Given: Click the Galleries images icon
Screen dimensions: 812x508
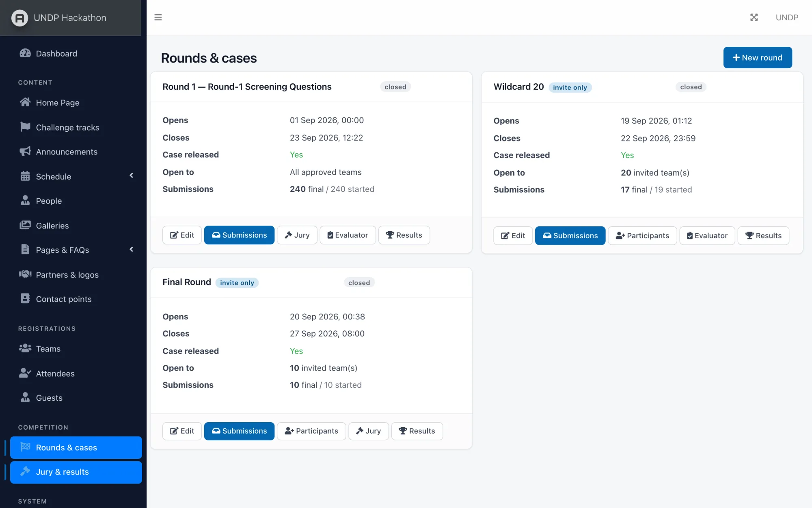Looking at the screenshot, I should (25, 225).
